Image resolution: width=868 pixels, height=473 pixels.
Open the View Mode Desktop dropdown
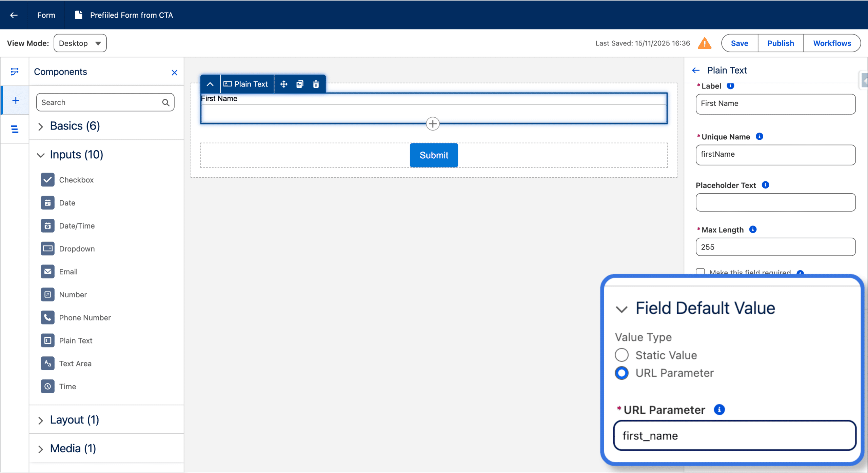point(80,43)
